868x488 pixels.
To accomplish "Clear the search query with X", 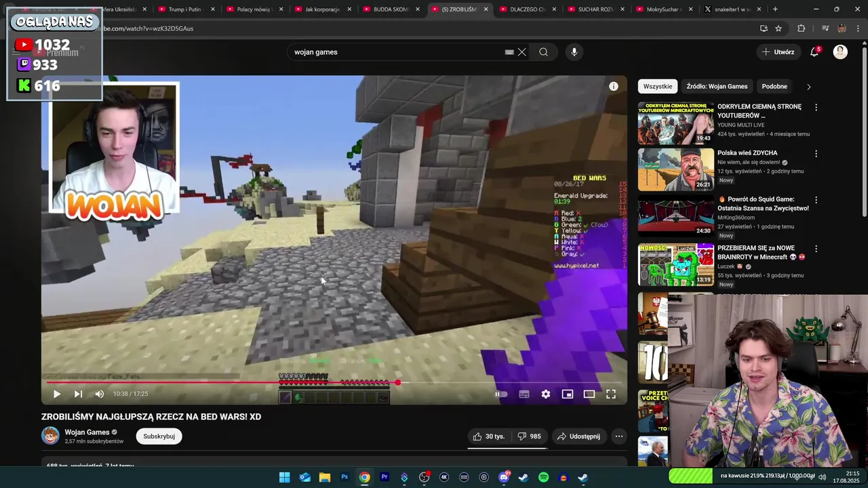I will (522, 52).
